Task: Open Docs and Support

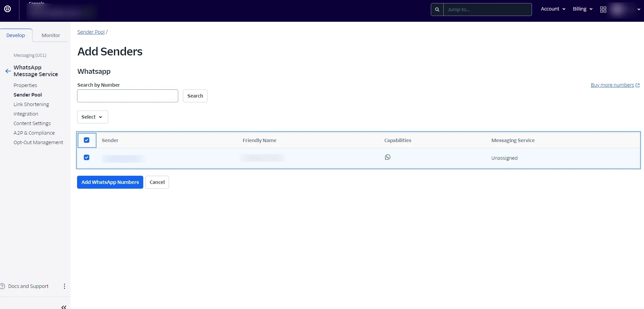Action: tap(28, 286)
